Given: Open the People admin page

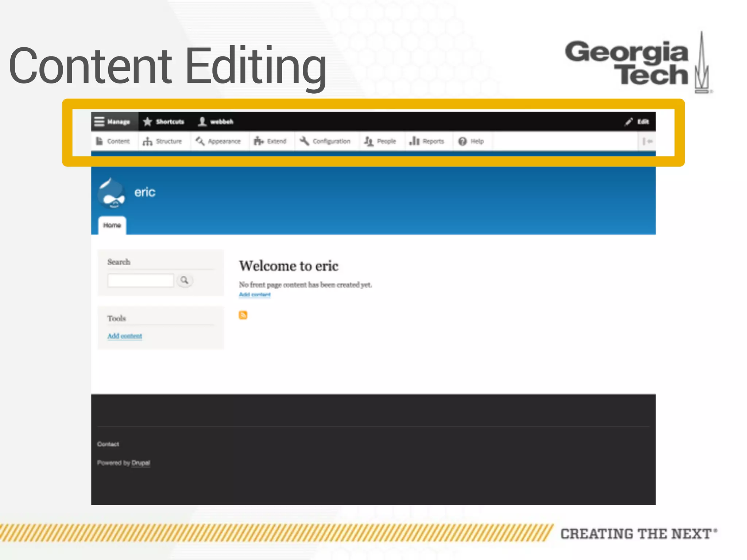Looking at the screenshot, I should [x=380, y=141].
